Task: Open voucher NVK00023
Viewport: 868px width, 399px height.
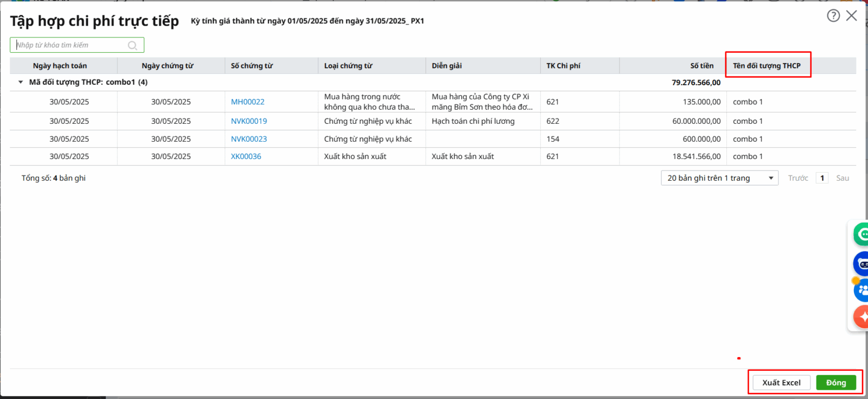Action: click(x=249, y=139)
